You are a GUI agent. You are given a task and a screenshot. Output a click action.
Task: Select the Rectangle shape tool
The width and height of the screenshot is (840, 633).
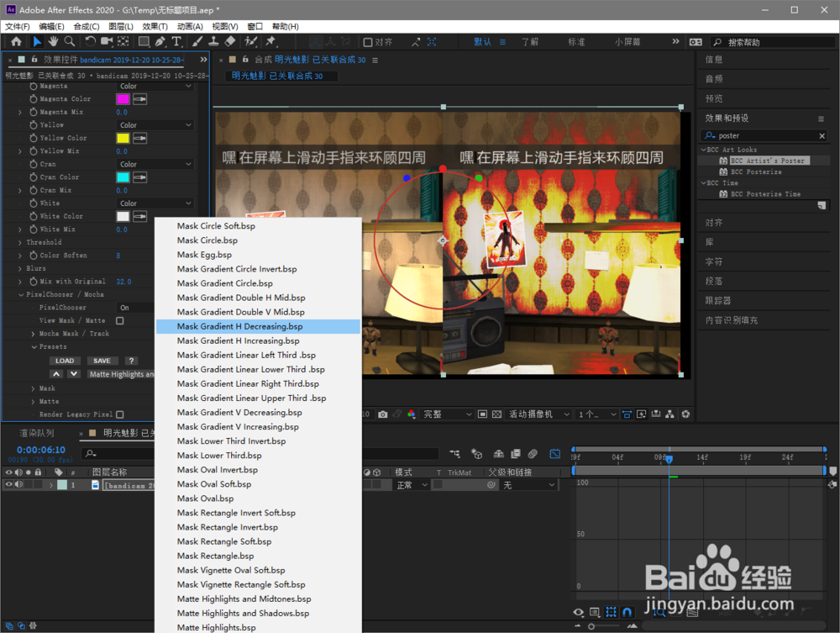pyautogui.click(x=144, y=41)
